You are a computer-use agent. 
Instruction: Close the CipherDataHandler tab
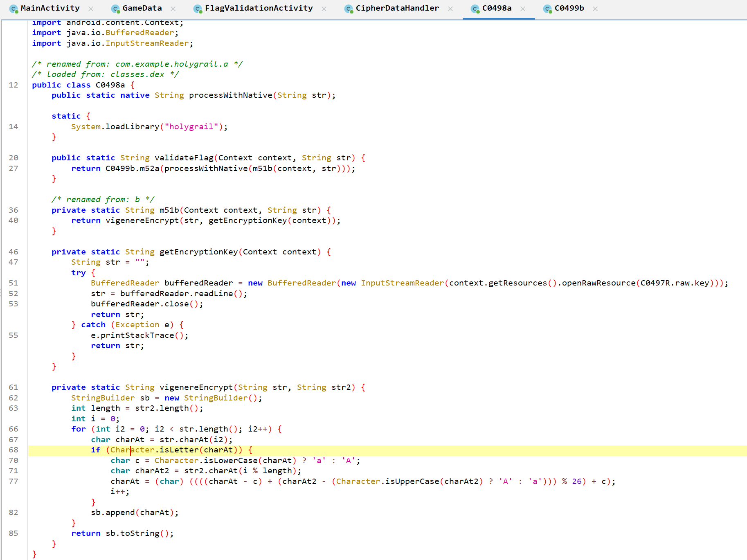(x=450, y=9)
